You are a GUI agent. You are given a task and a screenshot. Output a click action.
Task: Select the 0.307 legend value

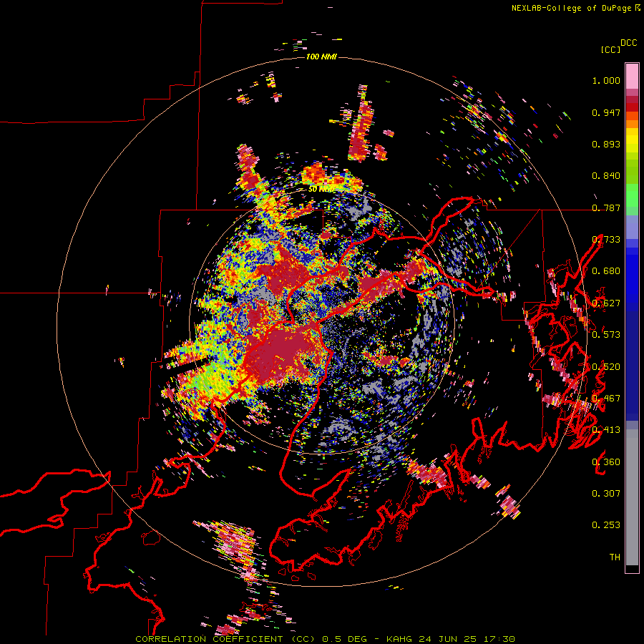coord(606,493)
